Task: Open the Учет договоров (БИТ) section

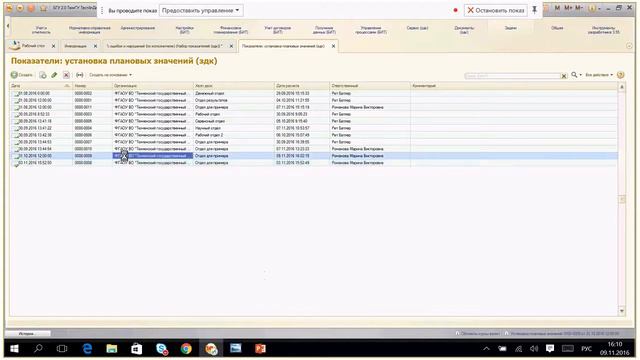Action: tap(278, 30)
